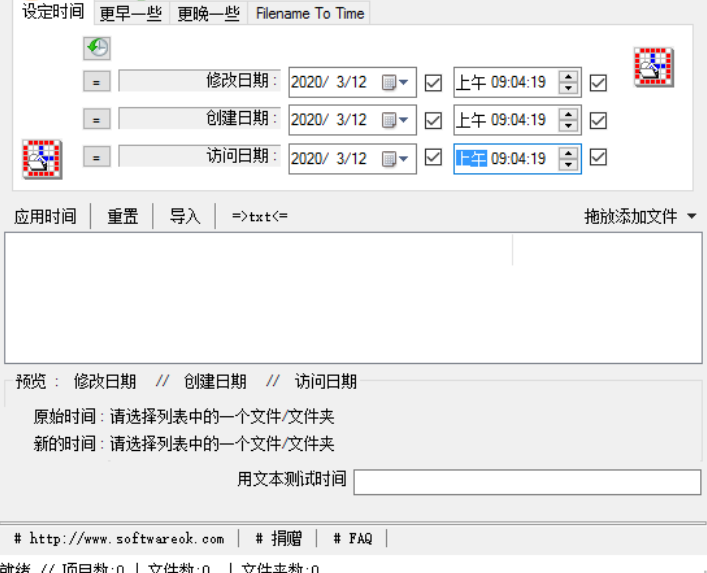The height and width of the screenshot is (573, 707).
Task: Switch to the 设定时间 tab
Action: pyautogui.click(x=53, y=11)
